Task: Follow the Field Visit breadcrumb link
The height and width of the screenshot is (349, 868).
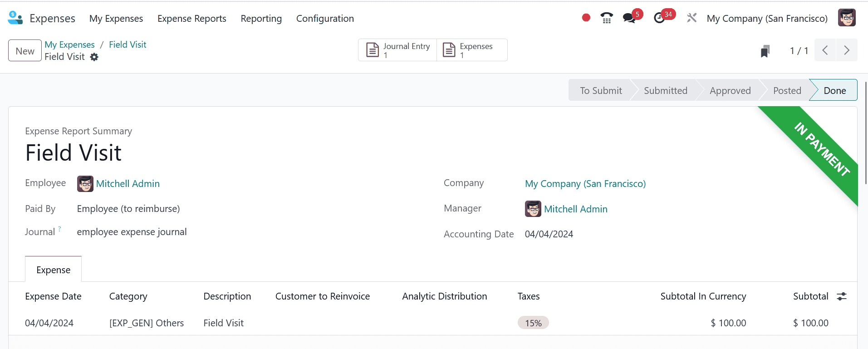Action: [128, 44]
